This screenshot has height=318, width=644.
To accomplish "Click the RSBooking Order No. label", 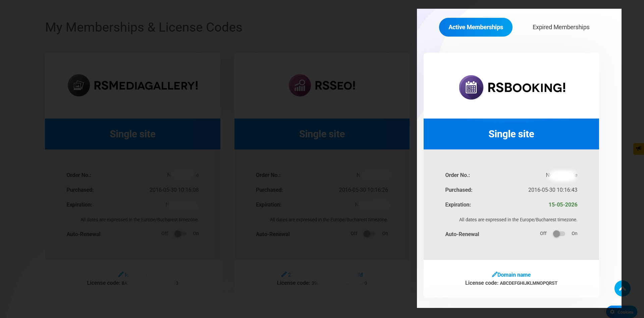I will (x=458, y=175).
